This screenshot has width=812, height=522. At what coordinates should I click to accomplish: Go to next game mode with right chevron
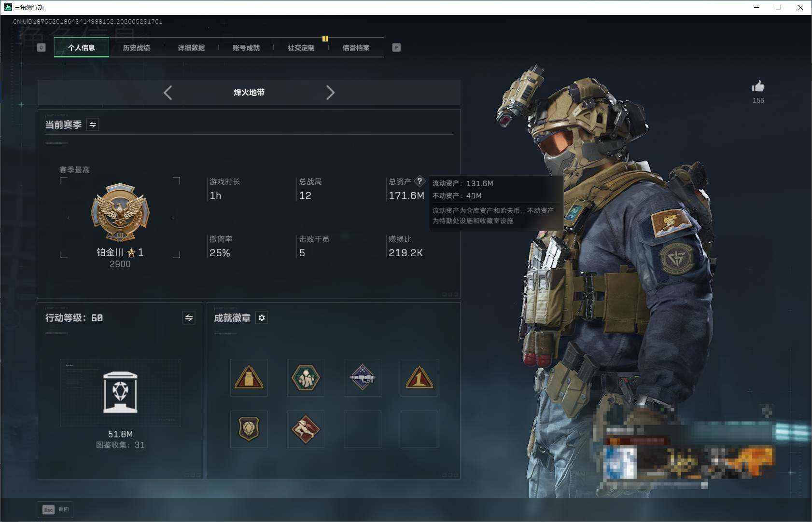pos(330,93)
